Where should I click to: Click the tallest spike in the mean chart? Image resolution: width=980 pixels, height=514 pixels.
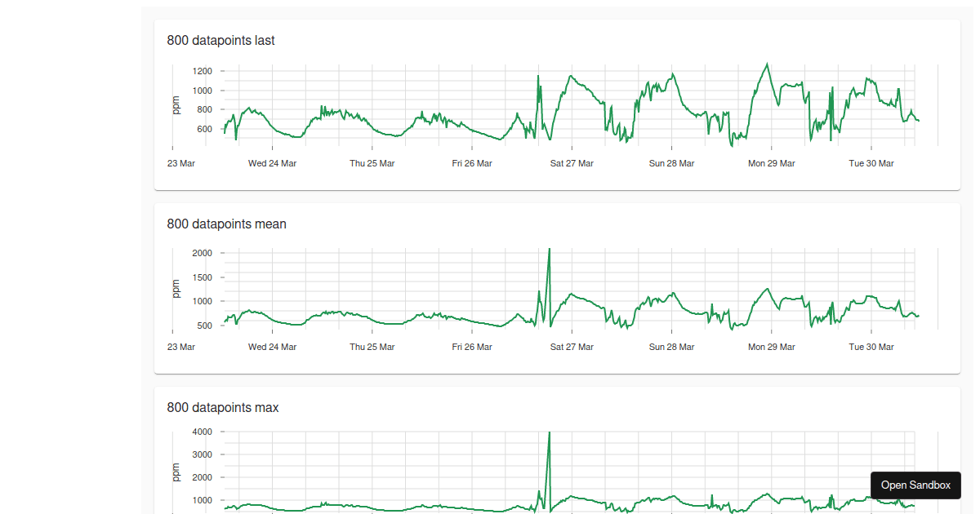(549, 250)
